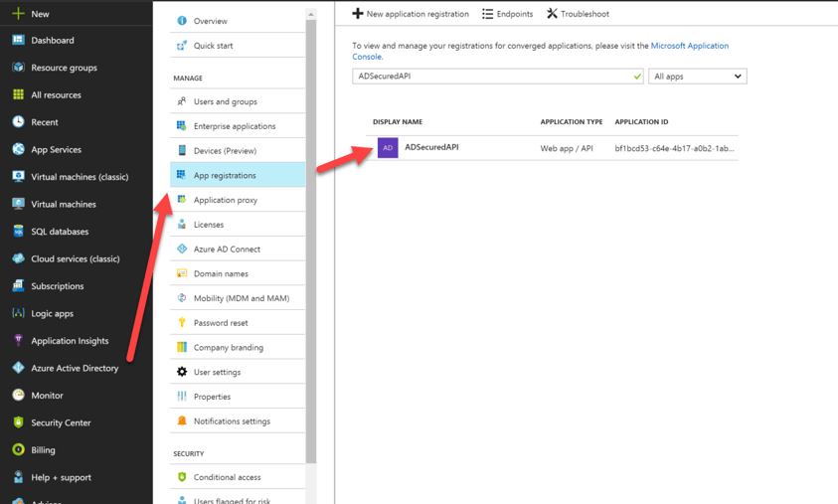Image resolution: width=838 pixels, height=504 pixels.
Task: Click the Resource groups cube icon
Action: point(18,67)
